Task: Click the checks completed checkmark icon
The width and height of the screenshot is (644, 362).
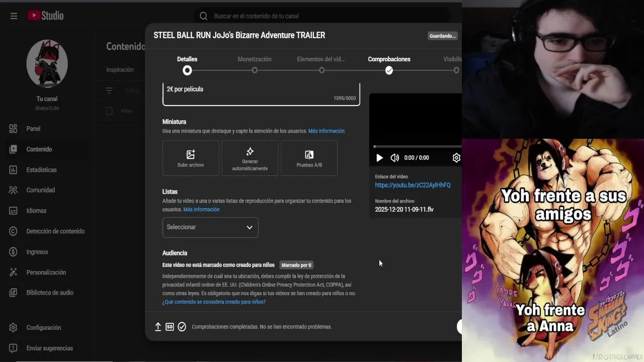Action: coord(182,327)
